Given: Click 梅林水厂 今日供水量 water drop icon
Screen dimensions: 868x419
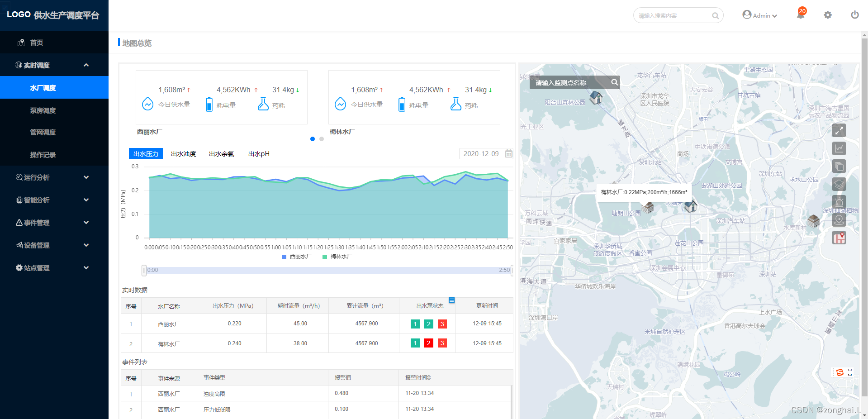Looking at the screenshot, I should [x=341, y=104].
